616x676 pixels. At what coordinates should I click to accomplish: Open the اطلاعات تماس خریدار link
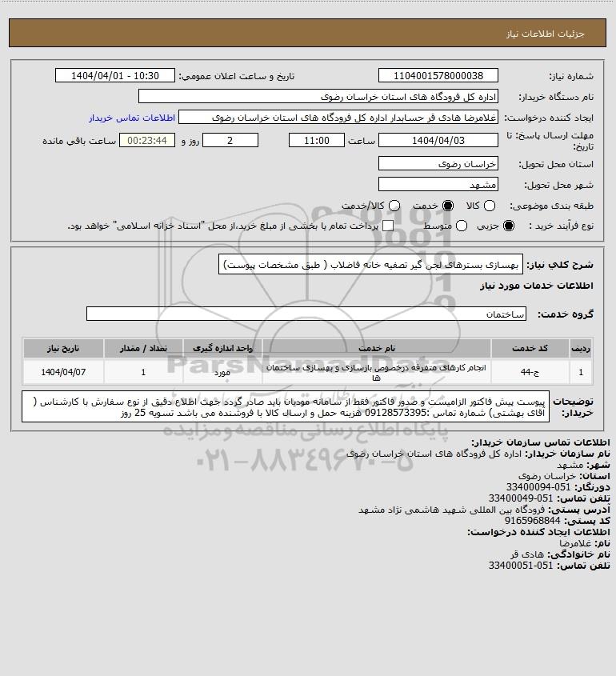(132, 118)
